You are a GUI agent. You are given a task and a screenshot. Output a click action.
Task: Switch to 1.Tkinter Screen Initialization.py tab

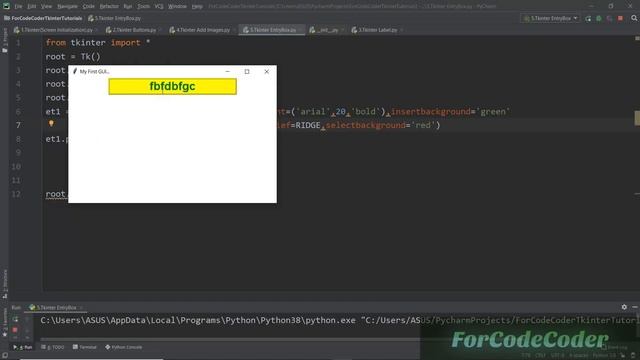(56, 30)
